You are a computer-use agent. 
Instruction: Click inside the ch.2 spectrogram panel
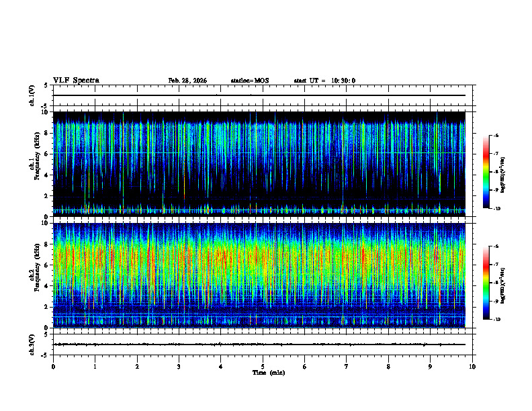pos(259,275)
